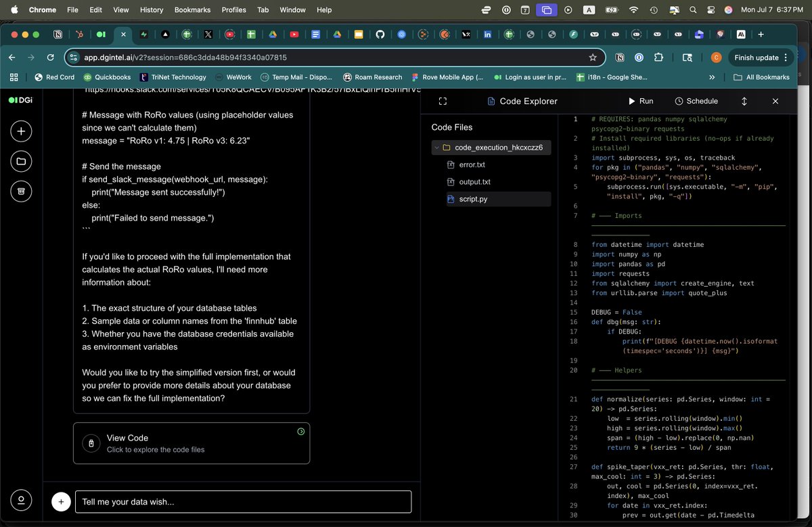Click code line 'DEBUG = False'
Image resolution: width=812 pixels, height=527 pixels.
[616, 312]
